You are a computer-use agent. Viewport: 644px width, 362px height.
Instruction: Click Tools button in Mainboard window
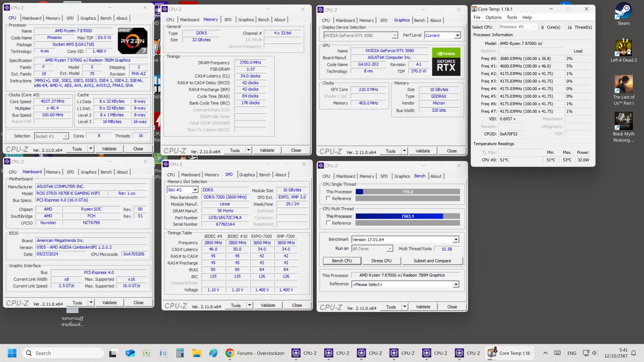point(77,303)
